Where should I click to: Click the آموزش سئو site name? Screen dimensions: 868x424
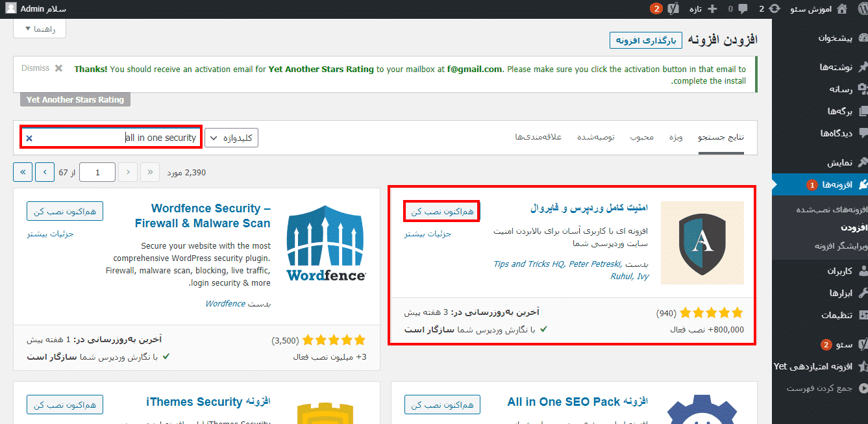811,9
